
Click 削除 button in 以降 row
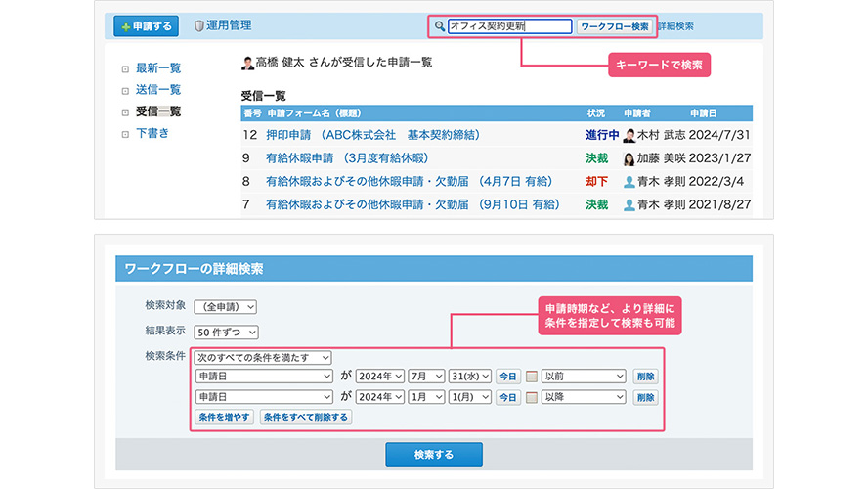pos(645,398)
